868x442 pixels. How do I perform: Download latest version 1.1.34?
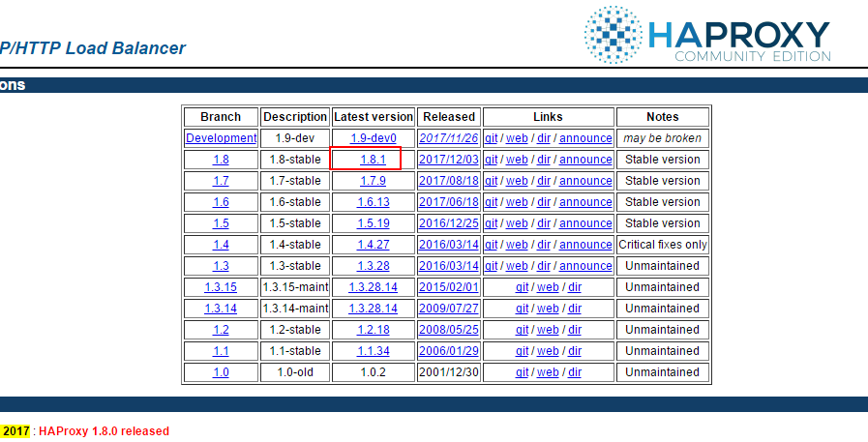click(x=374, y=351)
